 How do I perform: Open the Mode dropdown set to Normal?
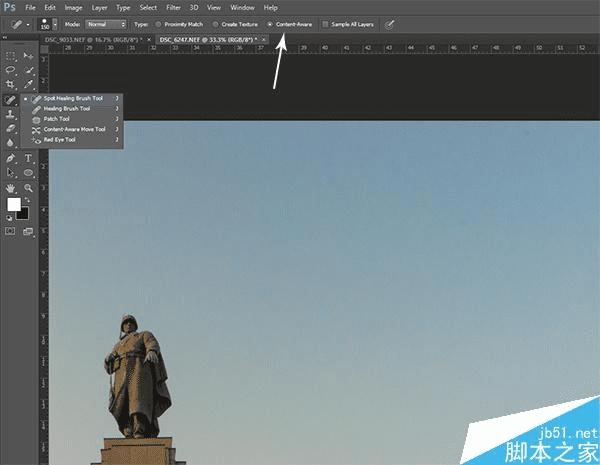click(106, 23)
